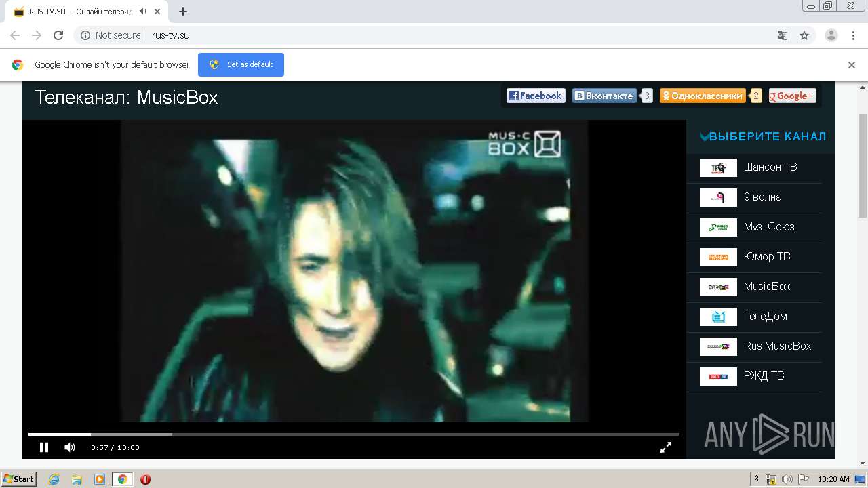Enter fullscreen video mode
Image resolution: width=868 pixels, height=488 pixels.
coord(666,447)
